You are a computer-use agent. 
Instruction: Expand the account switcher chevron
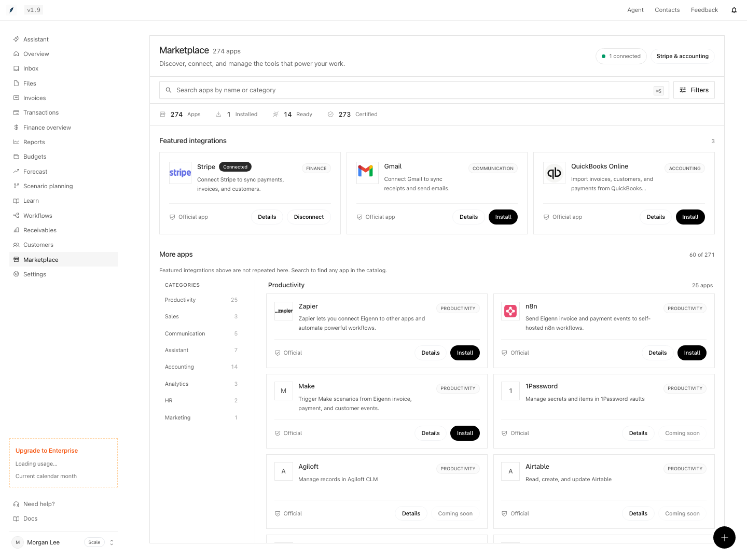[x=112, y=542]
